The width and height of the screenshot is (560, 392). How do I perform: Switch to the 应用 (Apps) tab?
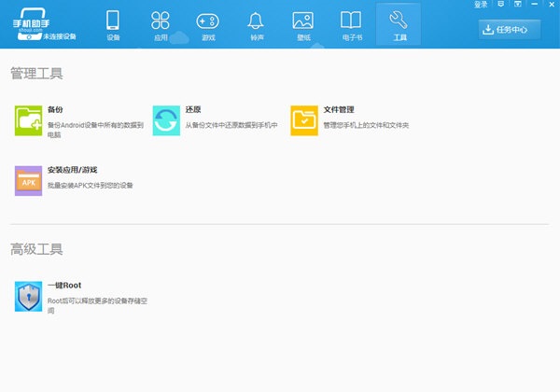click(x=160, y=25)
